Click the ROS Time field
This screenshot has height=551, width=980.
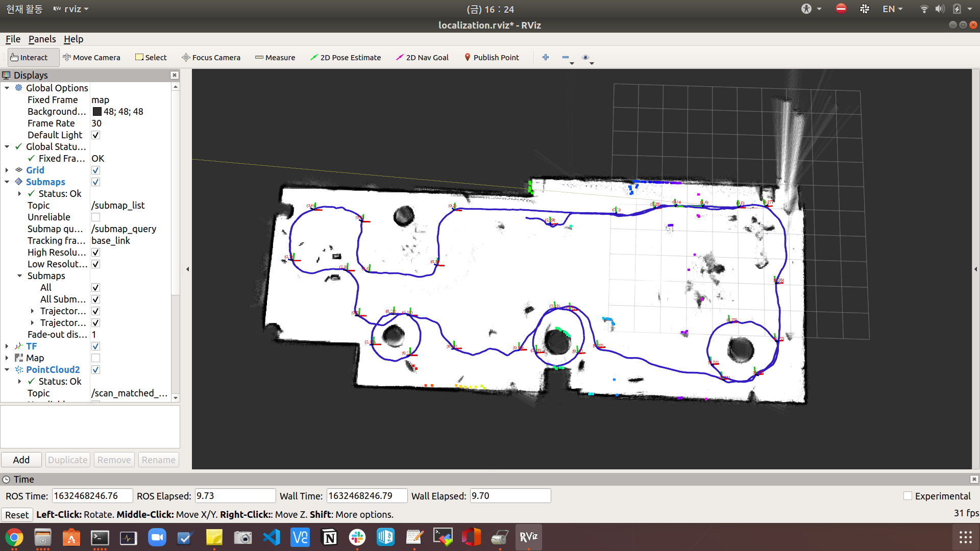[92, 496]
